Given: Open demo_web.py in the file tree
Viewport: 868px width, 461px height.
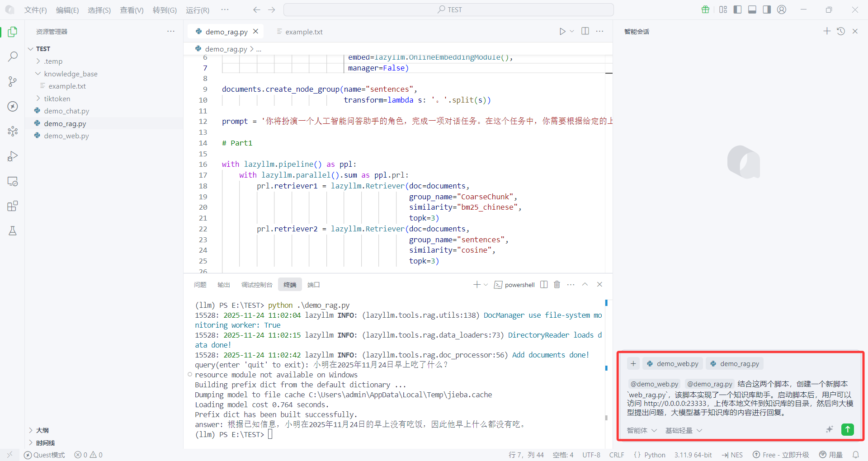Looking at the screenshot, I should click(x=66, y=136).
